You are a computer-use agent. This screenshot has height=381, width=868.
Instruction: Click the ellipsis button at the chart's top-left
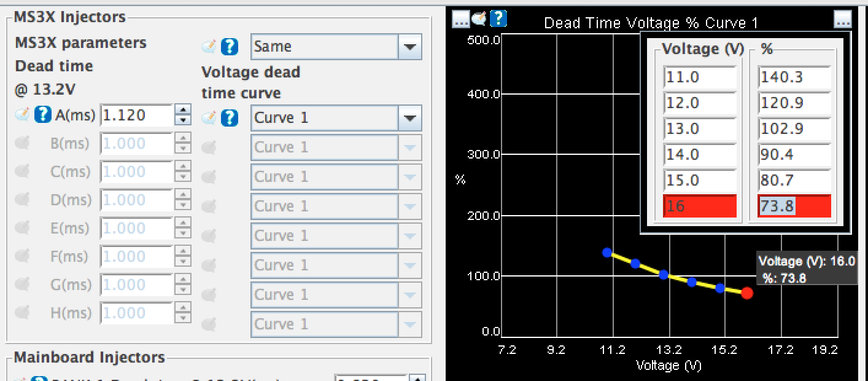click(460, 20)
